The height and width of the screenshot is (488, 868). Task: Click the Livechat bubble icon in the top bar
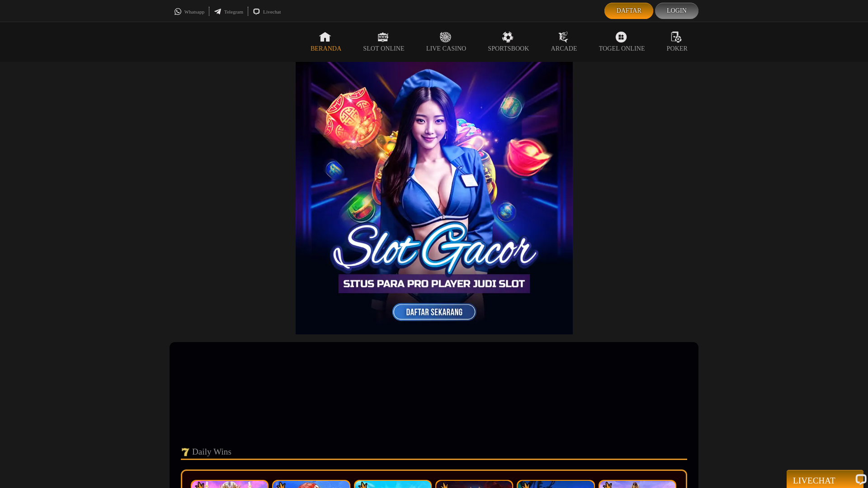[256, 12]
